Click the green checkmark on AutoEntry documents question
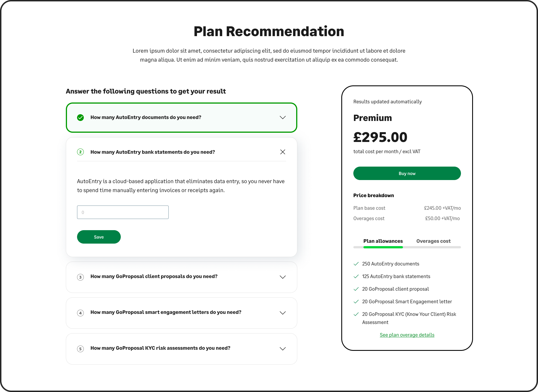Image resolution: width=538 pixels, height=392 pixels. click(x=80, y=118)
